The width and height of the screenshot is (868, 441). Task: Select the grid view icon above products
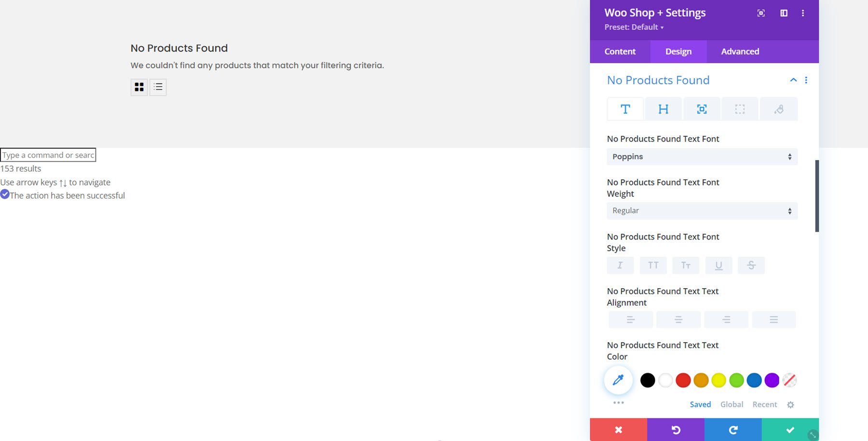tap(139, 87)
